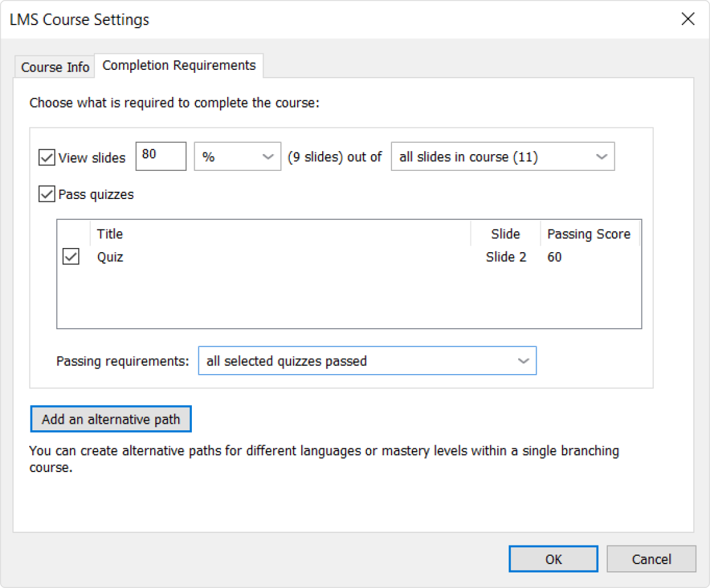Open the Passing requirements dropdown
The image size is (710, 588).
367,361
